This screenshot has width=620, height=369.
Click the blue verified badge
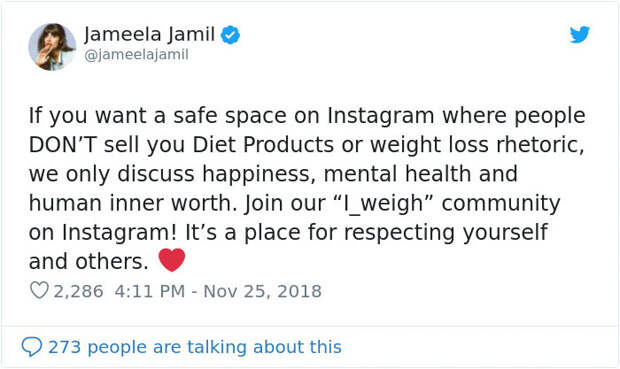point(230,35)
